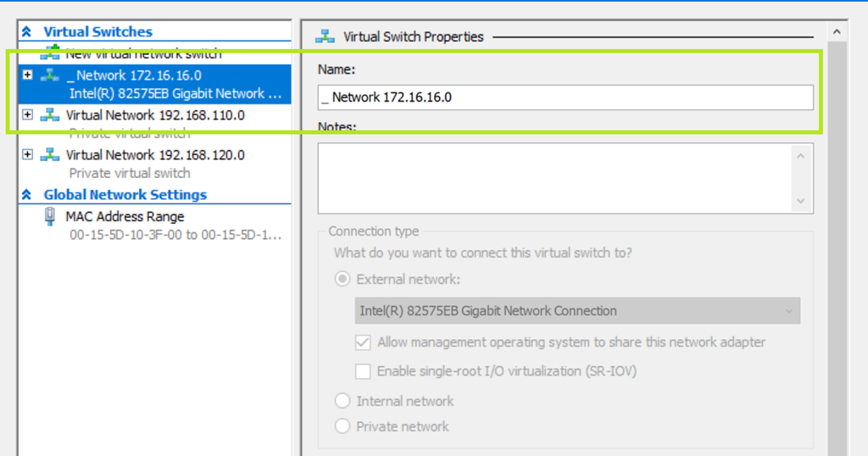Screen dimensions: 868x456
Task: Open the Intel(R) 82575EB adapter dropdown
Action: click(576, 311)
